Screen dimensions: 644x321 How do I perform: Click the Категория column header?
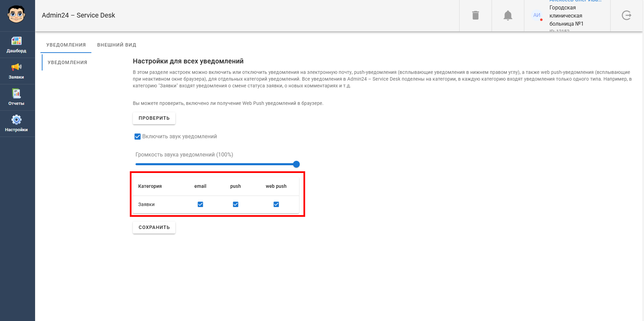[x=150, y=186]
